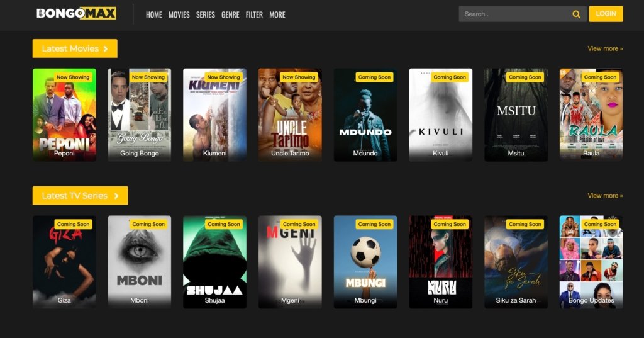The width and height of the screenshot is (644, 338).
Task: Open the Kivuli movie poster
Action: click(x=441, y=115)
